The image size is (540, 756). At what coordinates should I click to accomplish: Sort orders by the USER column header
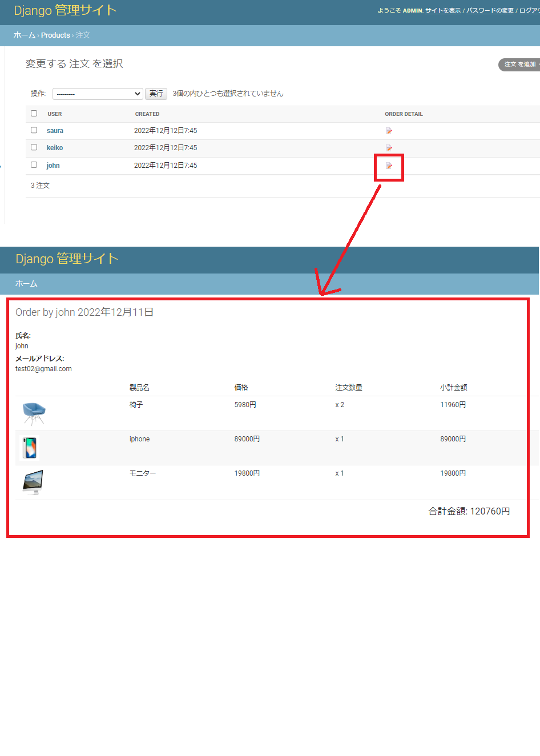click(x=54, y=114)
